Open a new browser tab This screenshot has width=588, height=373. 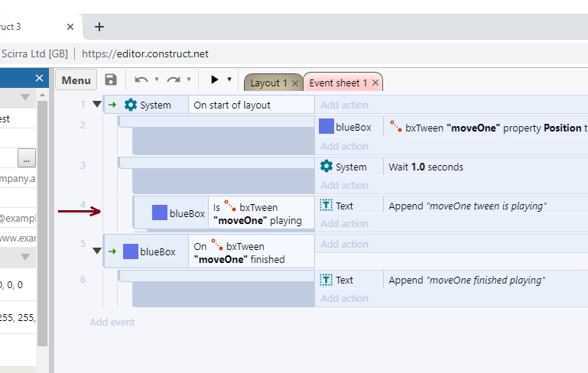coord(99,27)
